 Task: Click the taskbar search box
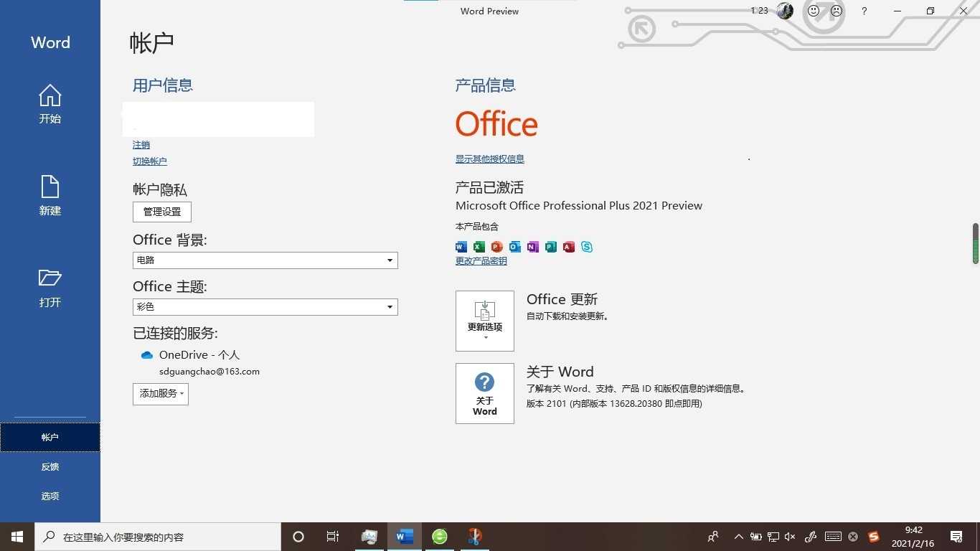coord(158,537)
